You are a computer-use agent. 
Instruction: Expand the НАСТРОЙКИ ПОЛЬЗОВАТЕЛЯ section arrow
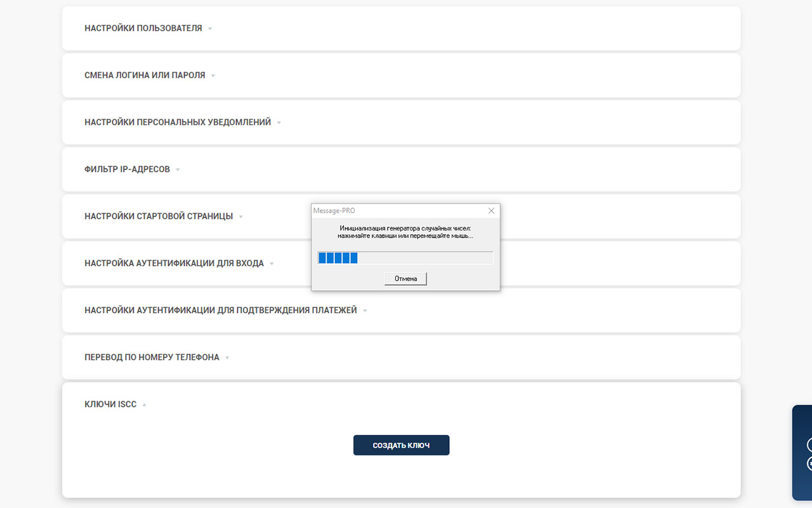210,29
